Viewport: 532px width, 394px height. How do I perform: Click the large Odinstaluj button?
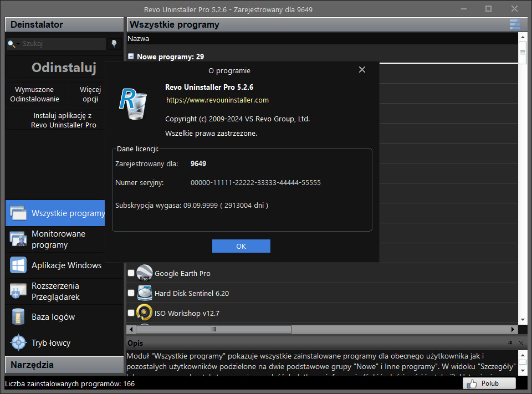point(63,68)
